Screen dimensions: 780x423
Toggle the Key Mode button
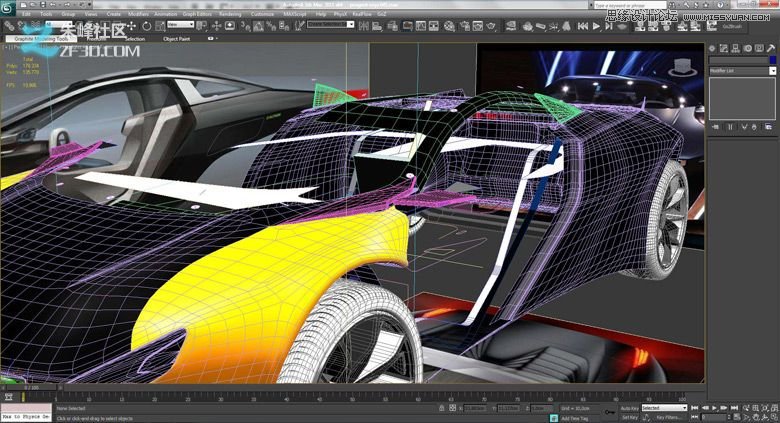tap(694, 417)
